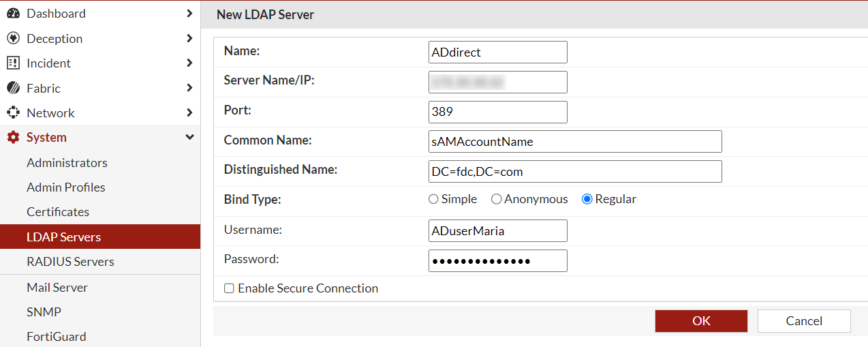The image size is (868, 347).
Task: Select the Simple bind type
Action: point(433,200)
